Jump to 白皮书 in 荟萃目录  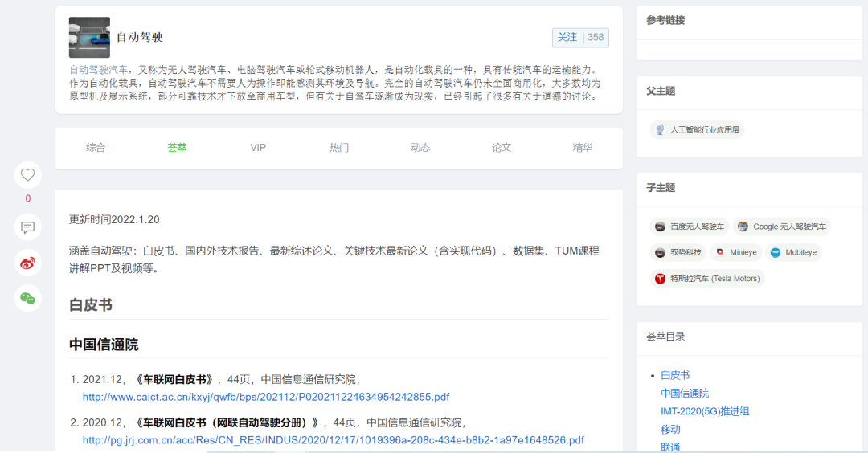coord(675,376)
